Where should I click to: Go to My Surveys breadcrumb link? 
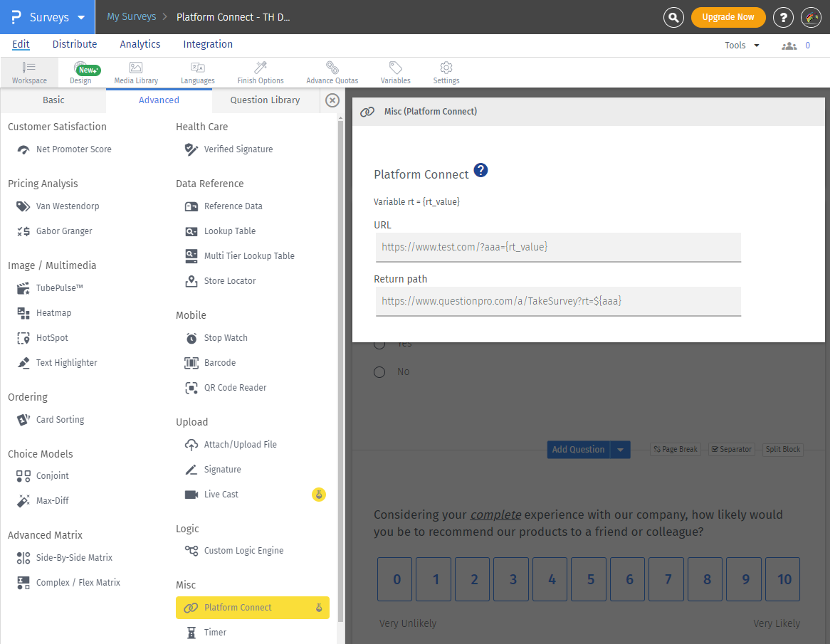[131, 17]
